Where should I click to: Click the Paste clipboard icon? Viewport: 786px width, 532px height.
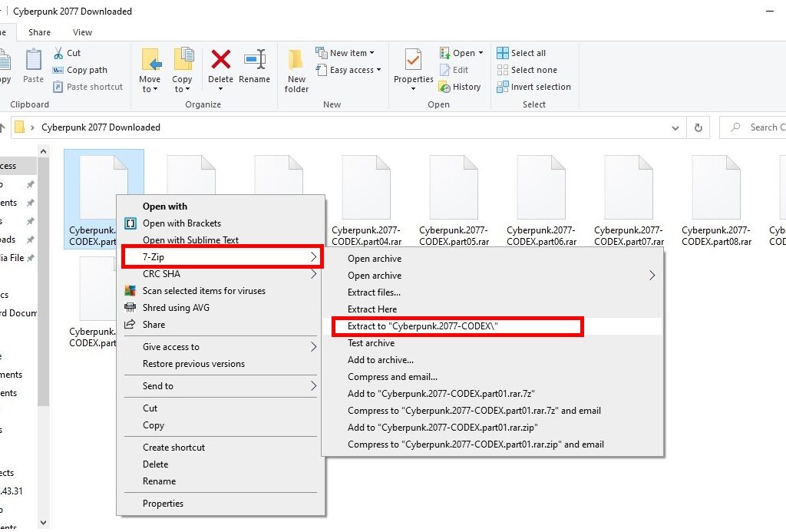pyautogui.click(x=34, y=60)
